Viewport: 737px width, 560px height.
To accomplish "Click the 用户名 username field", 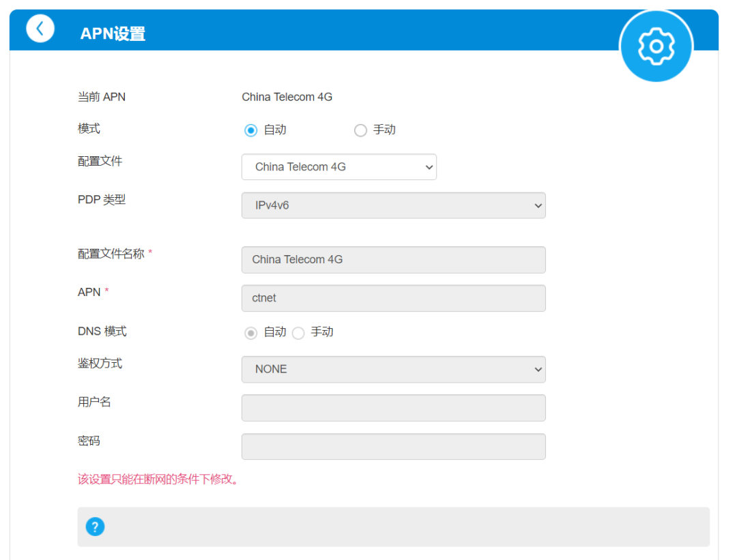I will click(393, 407).
